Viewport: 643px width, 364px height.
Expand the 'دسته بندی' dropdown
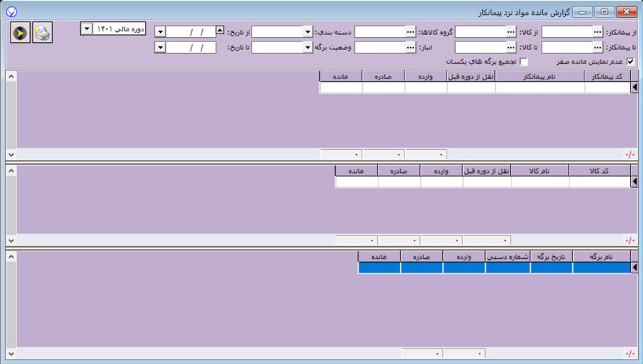pos(307,32)
